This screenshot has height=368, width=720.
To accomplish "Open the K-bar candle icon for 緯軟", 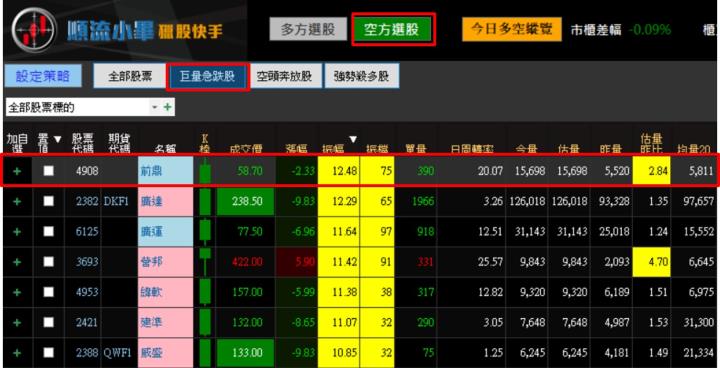I will (x=205, y=292).
